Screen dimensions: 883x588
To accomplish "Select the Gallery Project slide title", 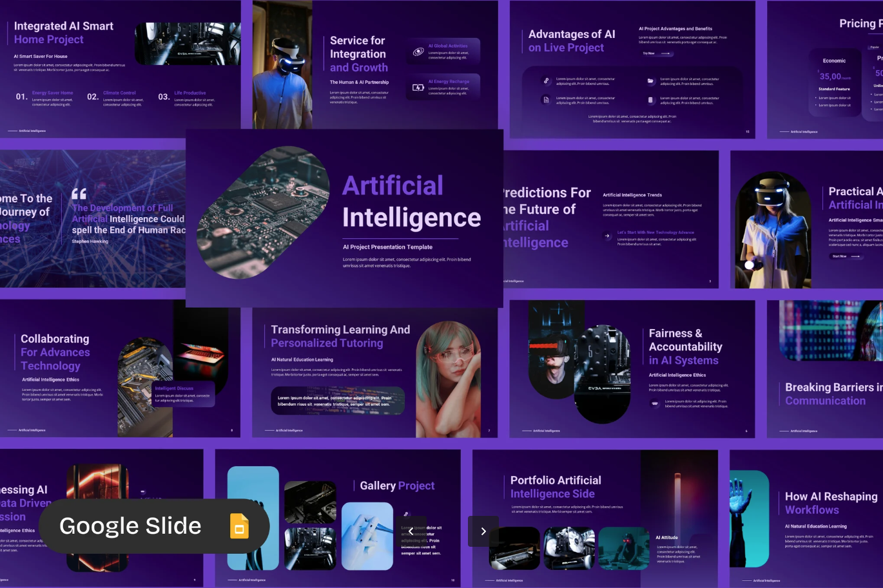I will pos(397,486).
